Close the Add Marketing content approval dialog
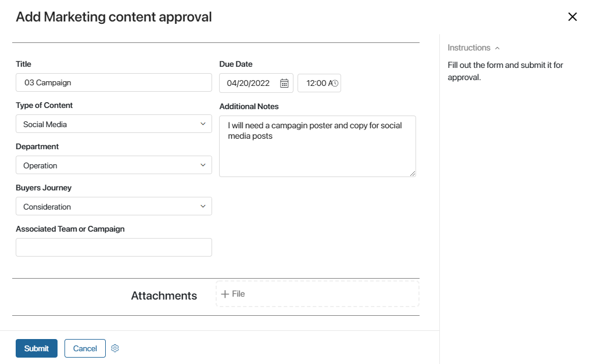The image size is (591, 364). [x=572, y=17]
